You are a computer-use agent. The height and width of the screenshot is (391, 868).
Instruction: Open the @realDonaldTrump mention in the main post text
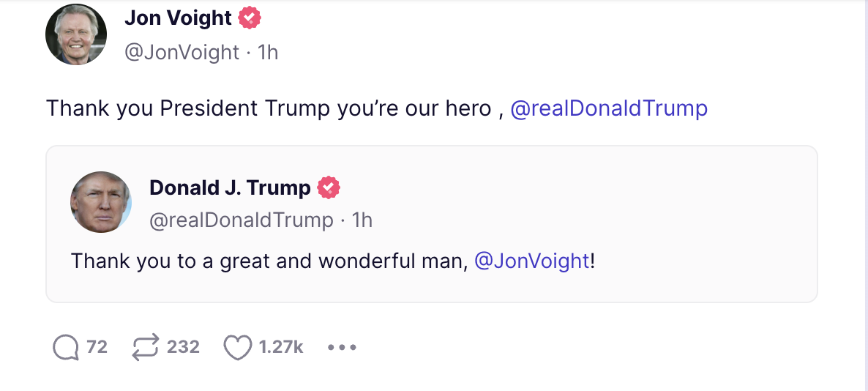pos(608,108)
